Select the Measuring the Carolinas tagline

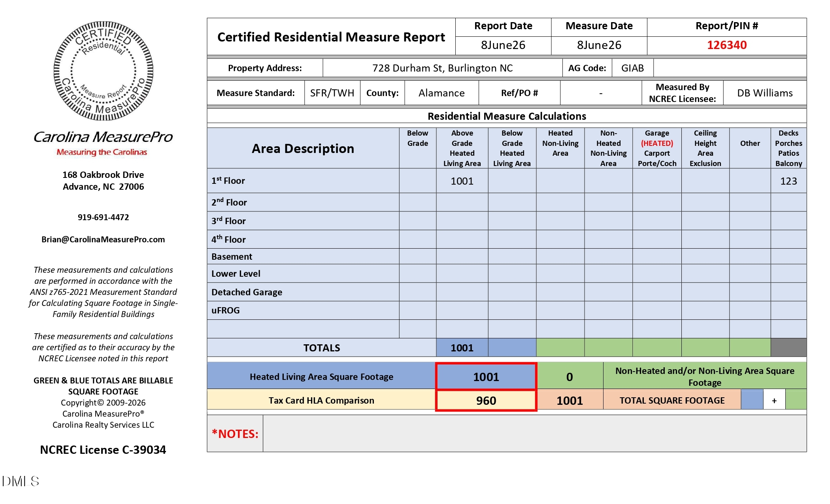[x=102, y=152]
